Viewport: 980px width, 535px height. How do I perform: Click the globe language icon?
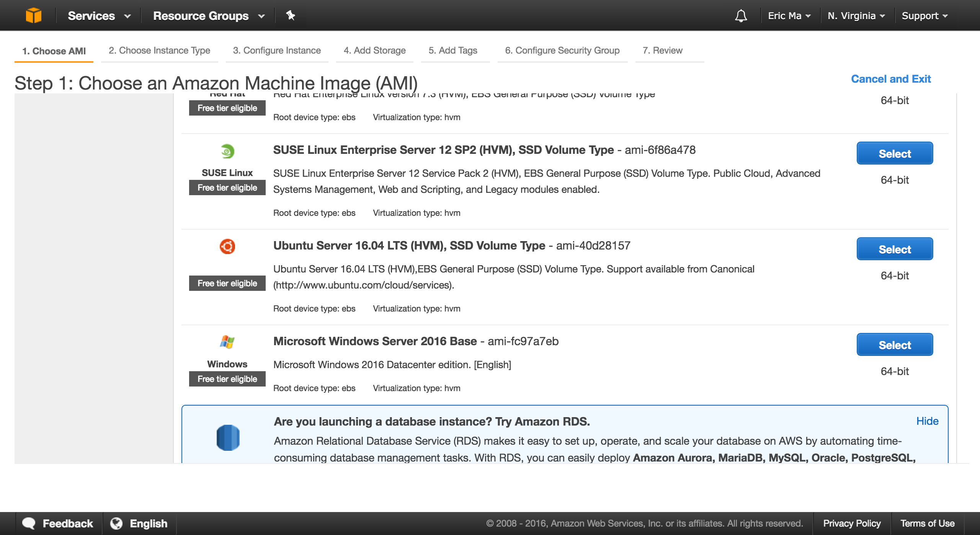tap(116, 523)
